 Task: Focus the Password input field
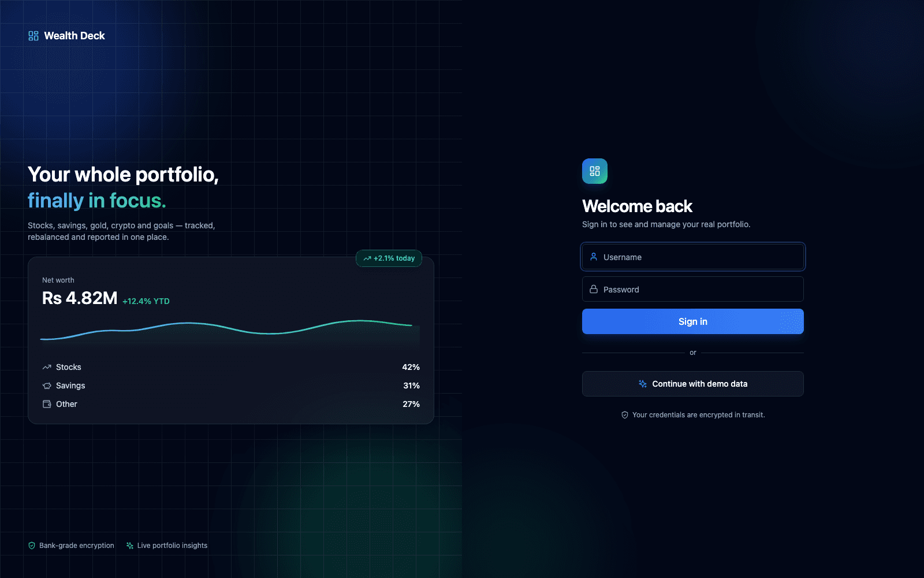click(693, 289)
